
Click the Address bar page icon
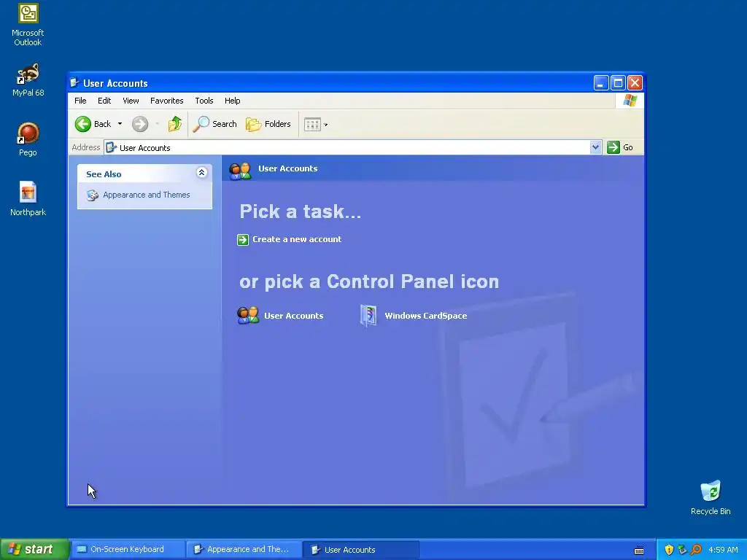111,147
